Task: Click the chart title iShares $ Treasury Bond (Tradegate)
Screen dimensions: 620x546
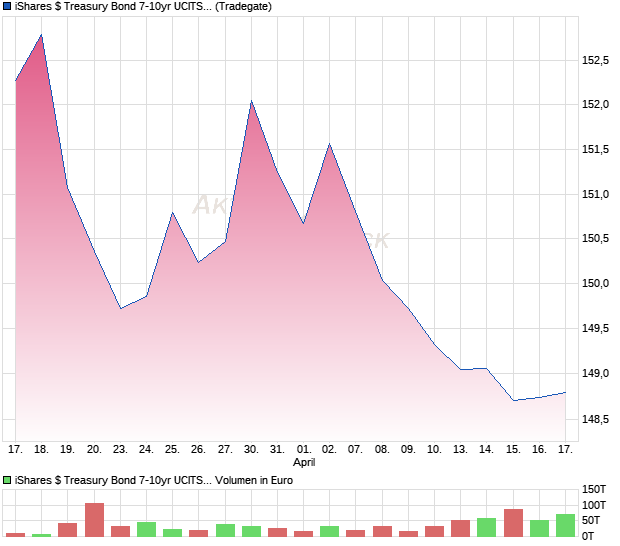Action: pos(143,6)
